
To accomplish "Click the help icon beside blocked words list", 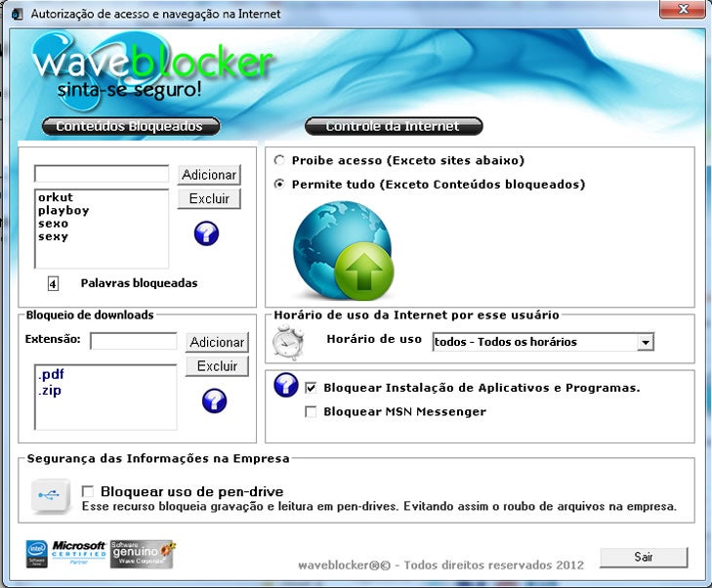I will point(206,233).
